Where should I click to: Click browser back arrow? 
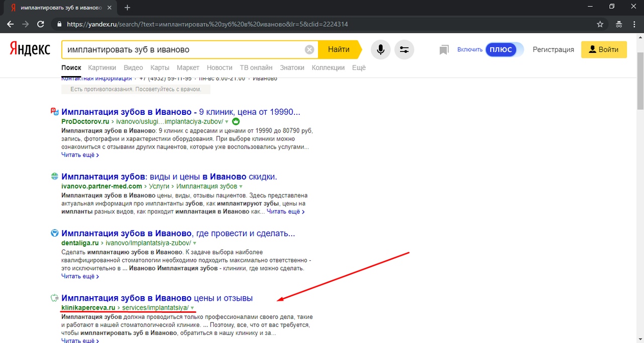point(10,24)
